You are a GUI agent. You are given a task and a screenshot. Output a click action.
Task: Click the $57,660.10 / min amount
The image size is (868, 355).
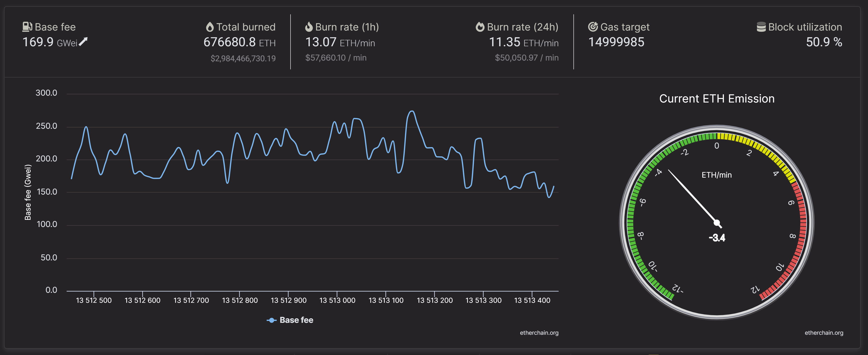[336, 58]
